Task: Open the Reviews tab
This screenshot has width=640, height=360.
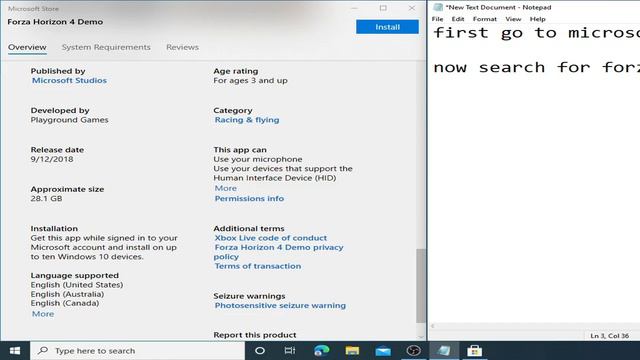Action: [x=182, y=47]
